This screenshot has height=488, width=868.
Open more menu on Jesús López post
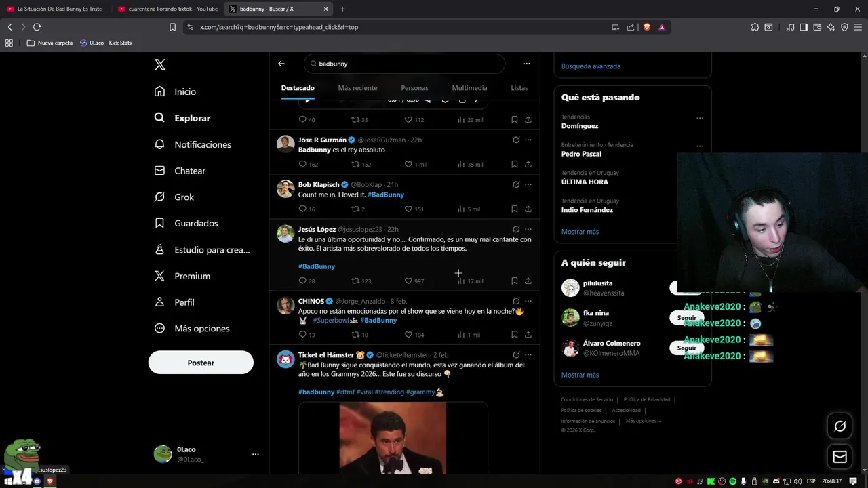point(528,229)
